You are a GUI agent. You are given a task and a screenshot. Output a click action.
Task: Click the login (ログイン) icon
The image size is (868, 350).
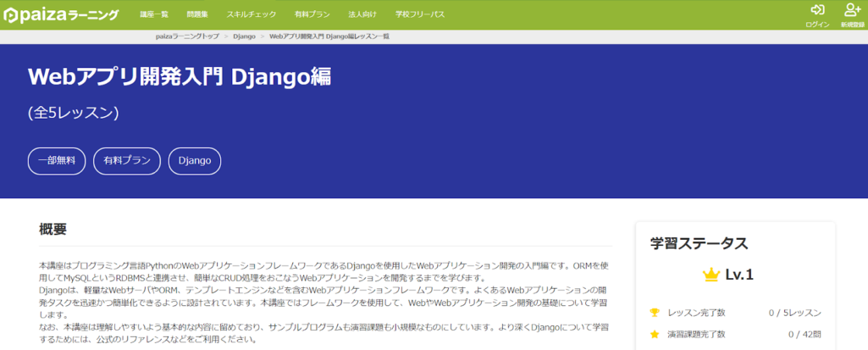(x=817, y=10)
